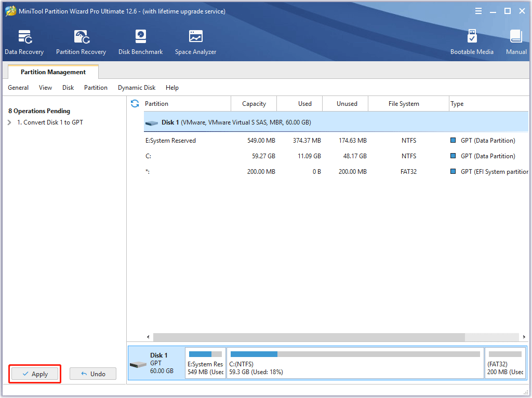Click the refresh icon beside Partition header
Image resolution: width=532 pixels, height=398 pixels.
click(135, 104)
